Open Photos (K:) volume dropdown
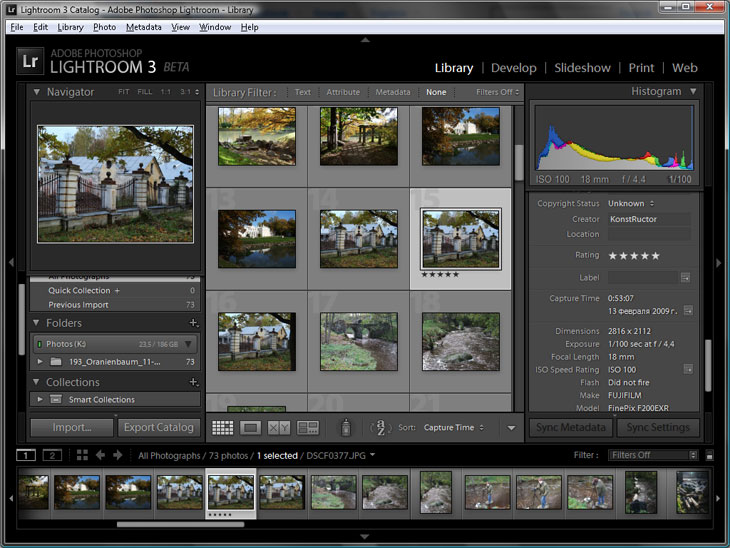 click(188, 344)
